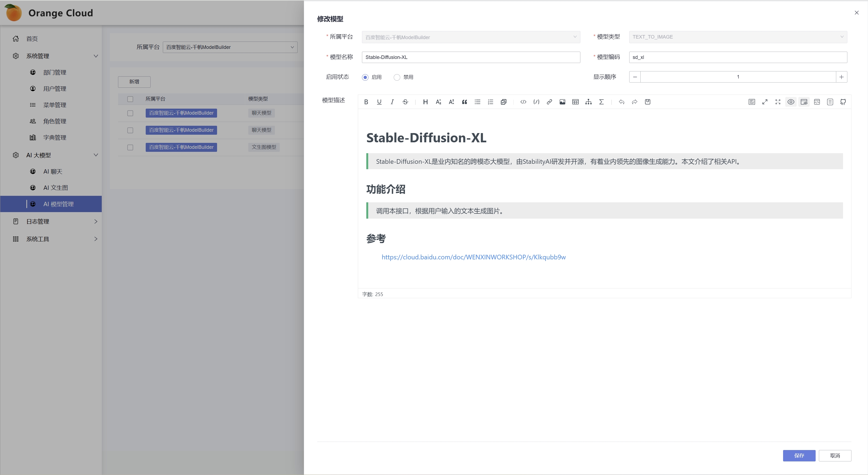Expand the 系统工具 menu
This screenshot has width=868, height=475.
(x=51, y=239)
